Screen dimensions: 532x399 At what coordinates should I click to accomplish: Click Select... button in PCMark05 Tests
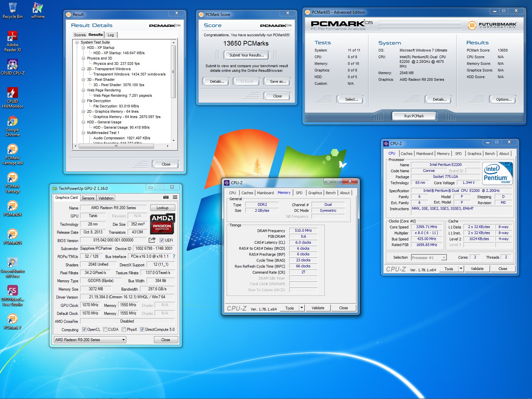351,99
